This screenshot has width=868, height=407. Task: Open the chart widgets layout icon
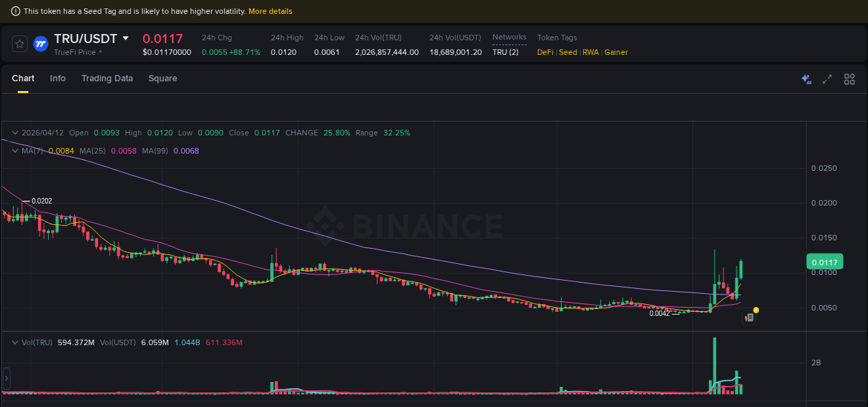tap(849, 79)
